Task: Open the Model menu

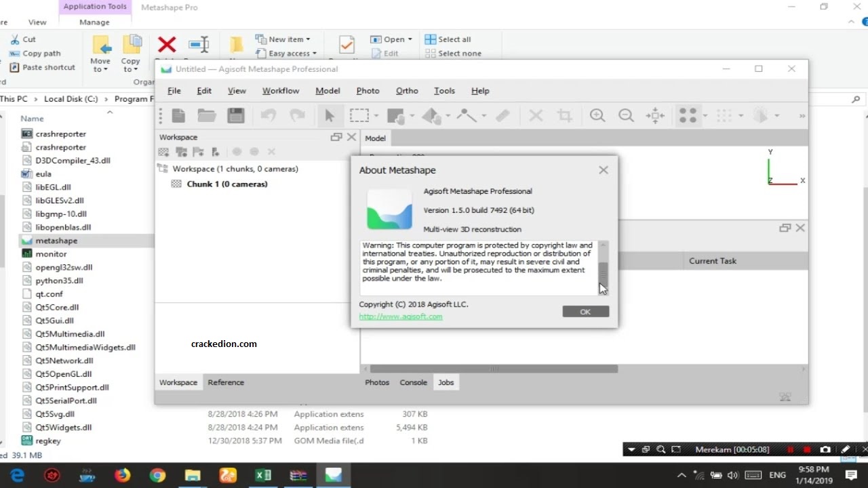Action: tap(328, 91)
